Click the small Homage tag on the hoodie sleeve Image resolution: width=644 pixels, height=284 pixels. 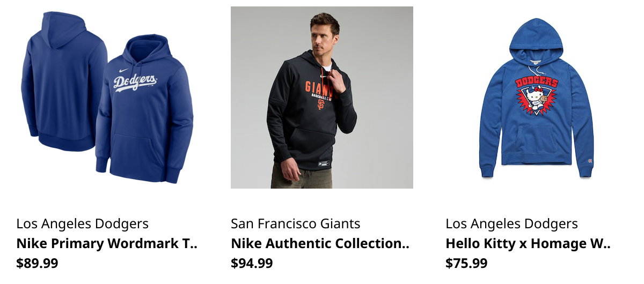tap(589, 160)
